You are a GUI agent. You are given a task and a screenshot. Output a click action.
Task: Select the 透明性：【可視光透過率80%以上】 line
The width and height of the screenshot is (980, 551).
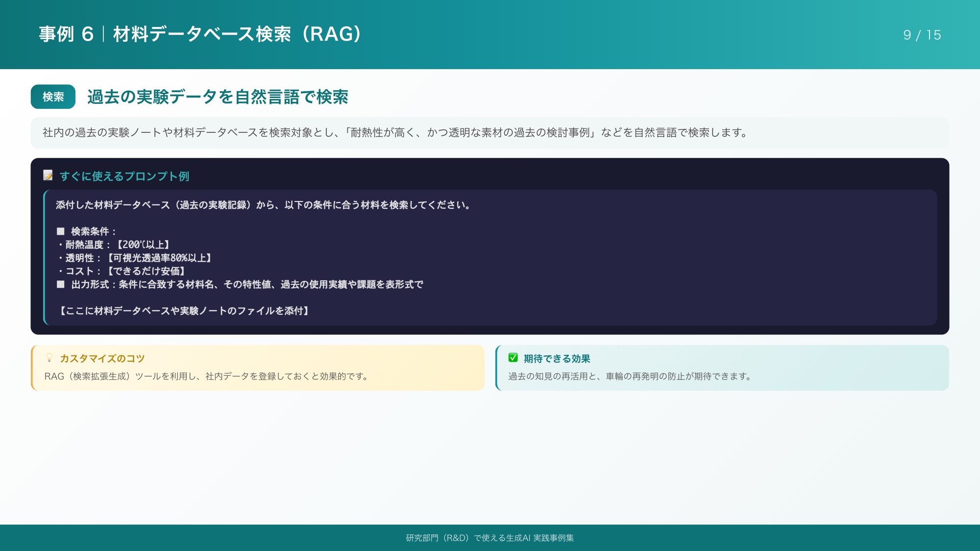tap(135, 258)
